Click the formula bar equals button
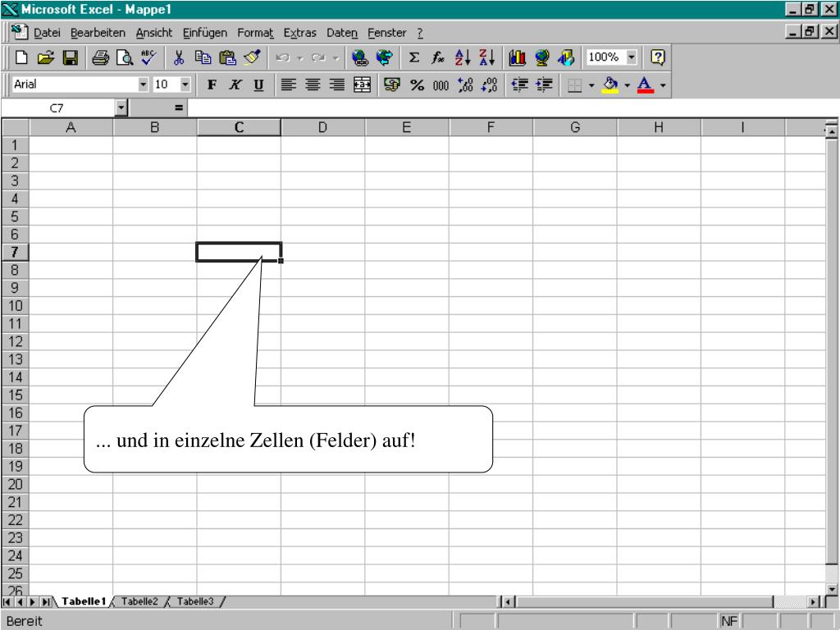 (x=178, y=108)
